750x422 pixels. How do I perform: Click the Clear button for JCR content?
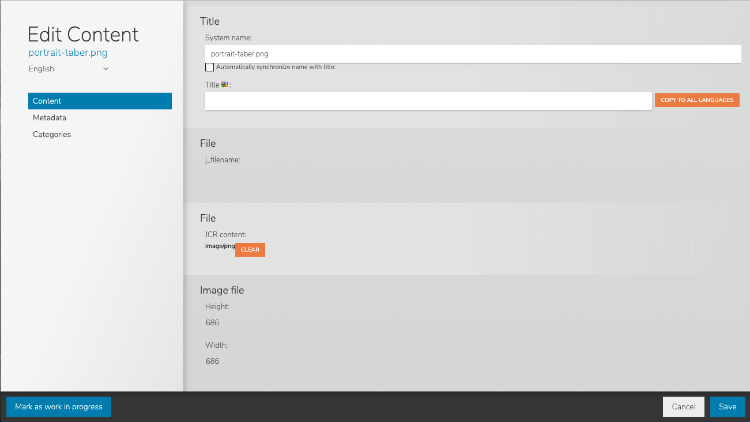coord(250,250)
